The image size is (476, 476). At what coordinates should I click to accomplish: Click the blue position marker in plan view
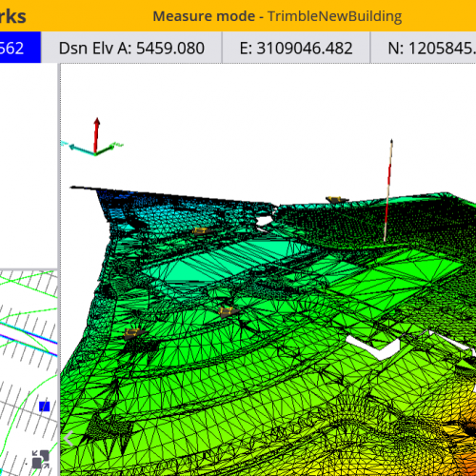(44, 407)
